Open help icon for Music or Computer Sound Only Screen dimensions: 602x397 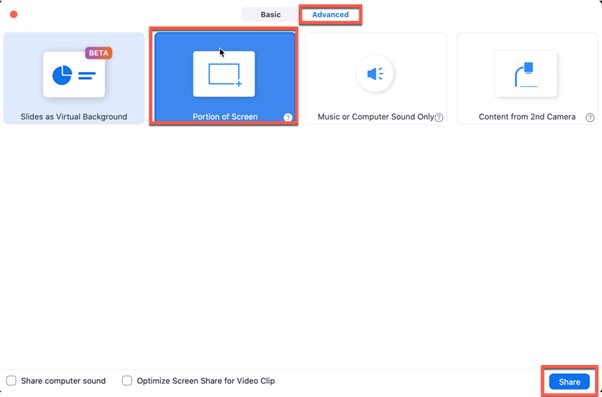[x=439, y=117]
